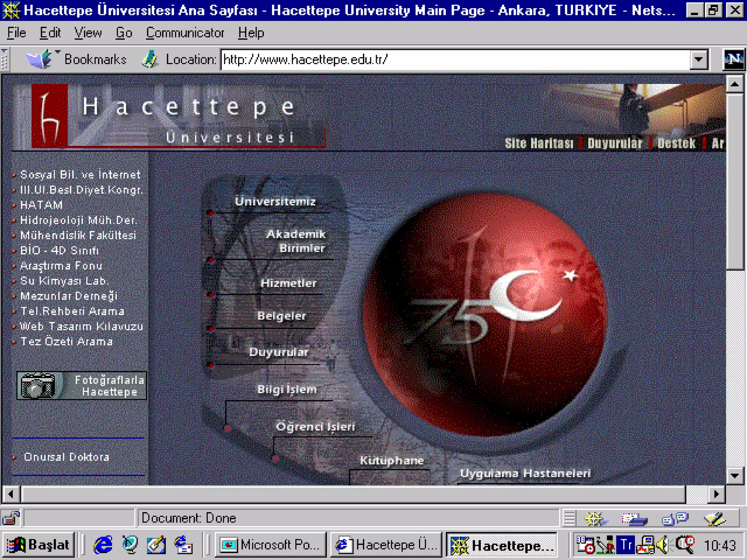Open the Bookmarks icon in toolbar
Screen dimensions: 747x560
point(39,59)
